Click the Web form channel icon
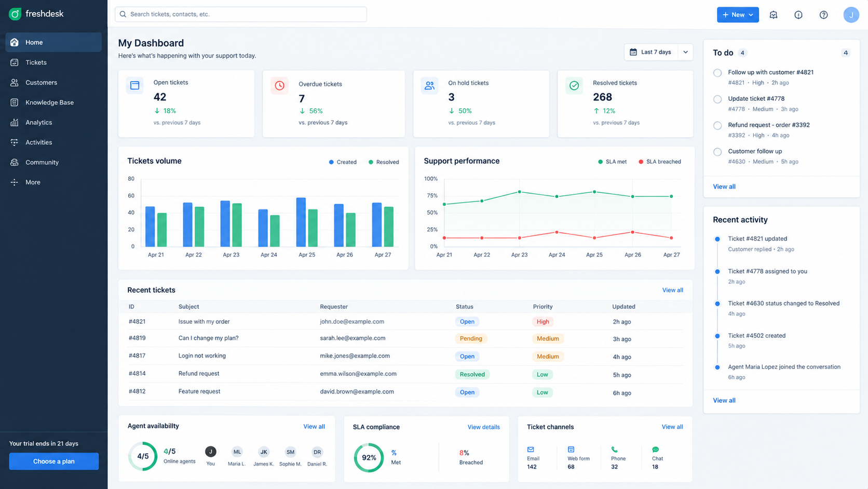Screen dimensions: 868x489 pos(571,450)
